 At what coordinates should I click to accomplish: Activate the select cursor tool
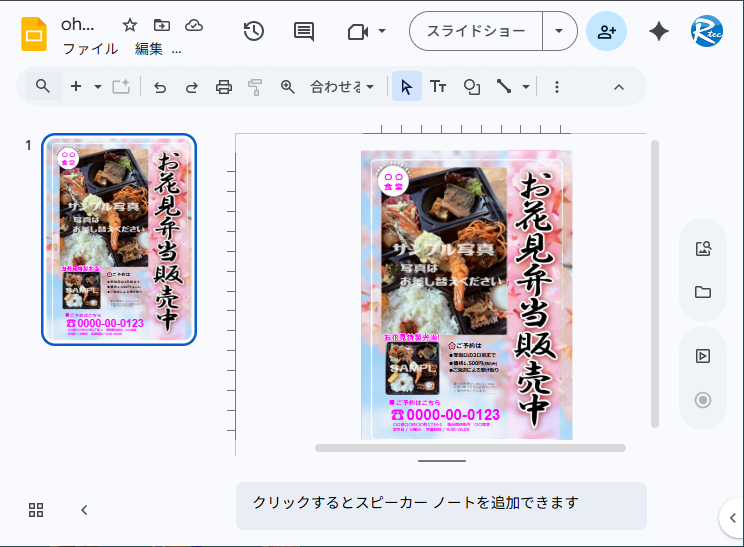click(x=406, y=87)
